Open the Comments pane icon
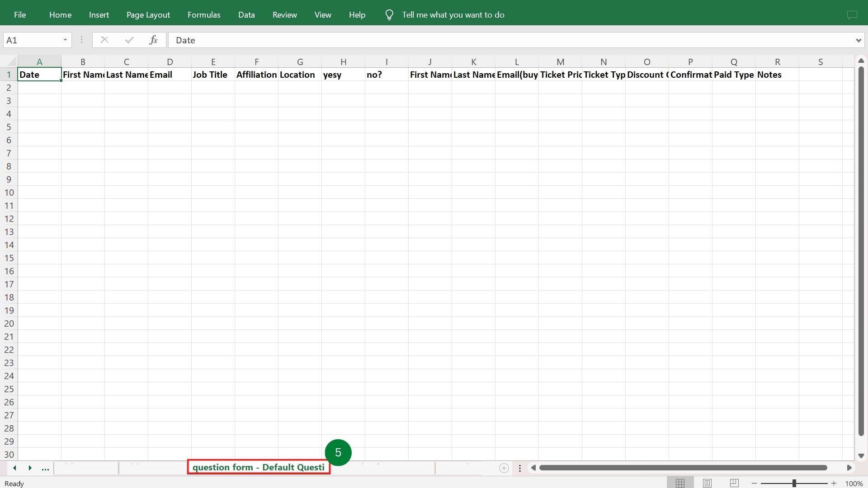This screenshot has height=488, width=868. pyautogui.click(x=852, y=15)
